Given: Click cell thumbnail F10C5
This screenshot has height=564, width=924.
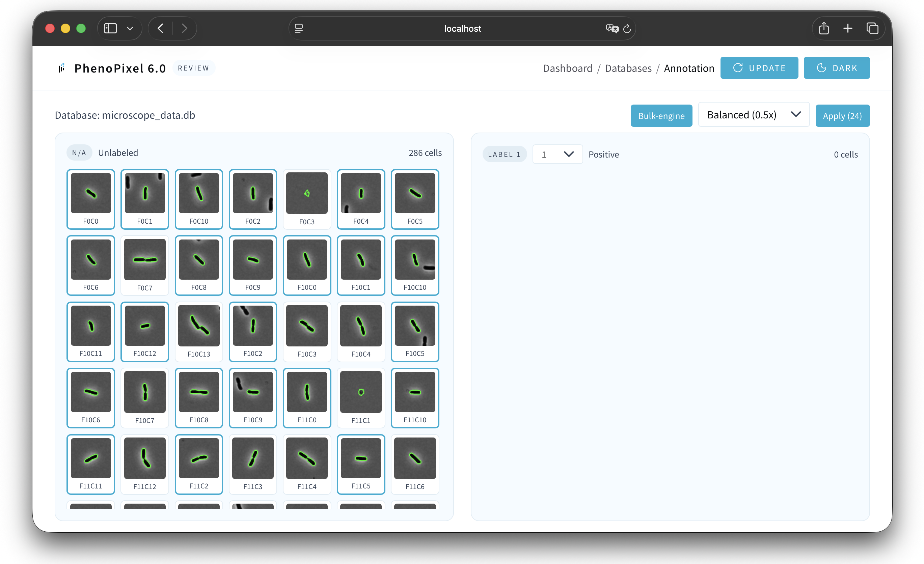Looking at the screenshot, I should [x=415, y=325].
